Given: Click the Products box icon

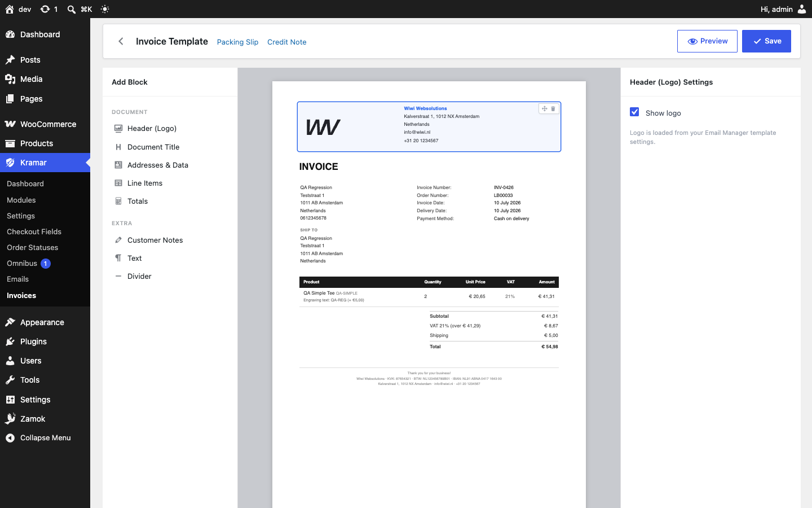Looking at the screenshot, I should pyautogui.click(x=10, y=143).
